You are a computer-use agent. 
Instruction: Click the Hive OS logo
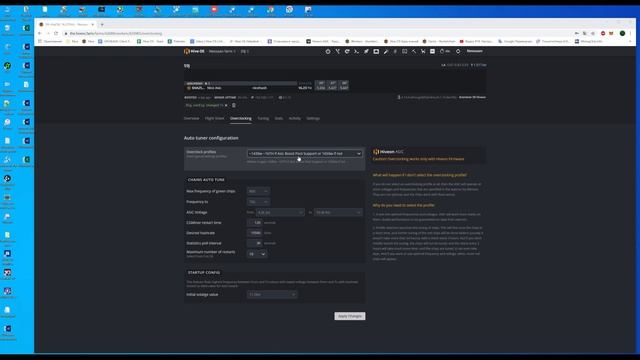(194, 51)
